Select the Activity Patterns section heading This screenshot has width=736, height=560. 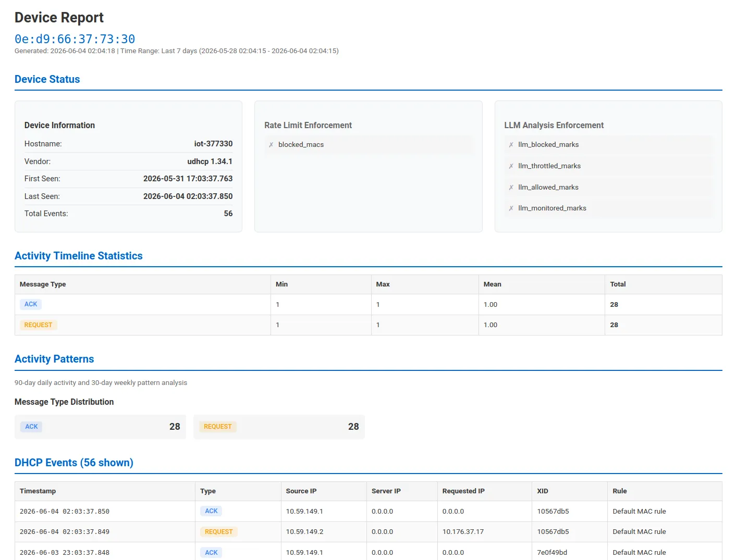tap(54, 359)
